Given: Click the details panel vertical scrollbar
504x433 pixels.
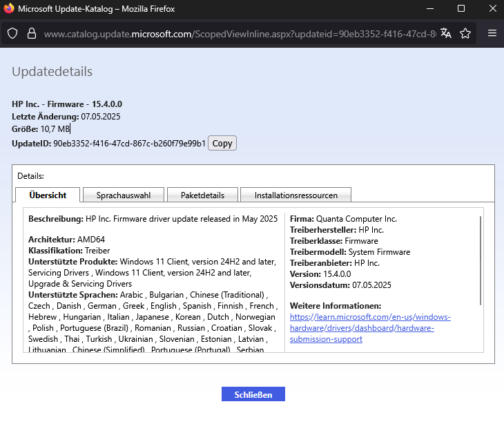Looking at the screenshot, I should pyautogui.click(x=481, y=260).
